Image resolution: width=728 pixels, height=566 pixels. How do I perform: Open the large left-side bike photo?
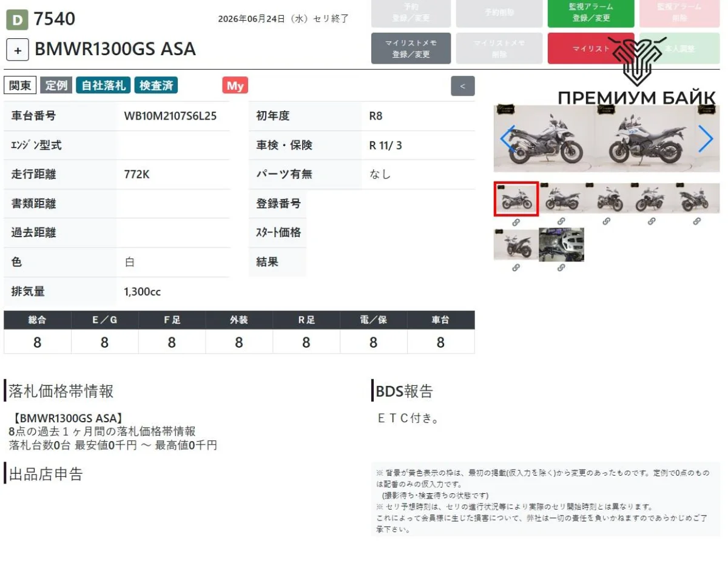click(544, 138)
